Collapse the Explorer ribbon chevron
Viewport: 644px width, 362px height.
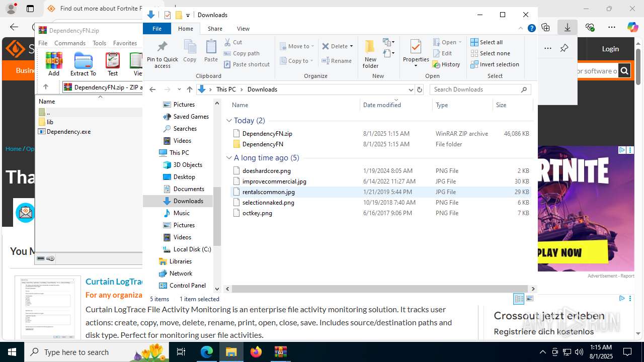(521, 29)
